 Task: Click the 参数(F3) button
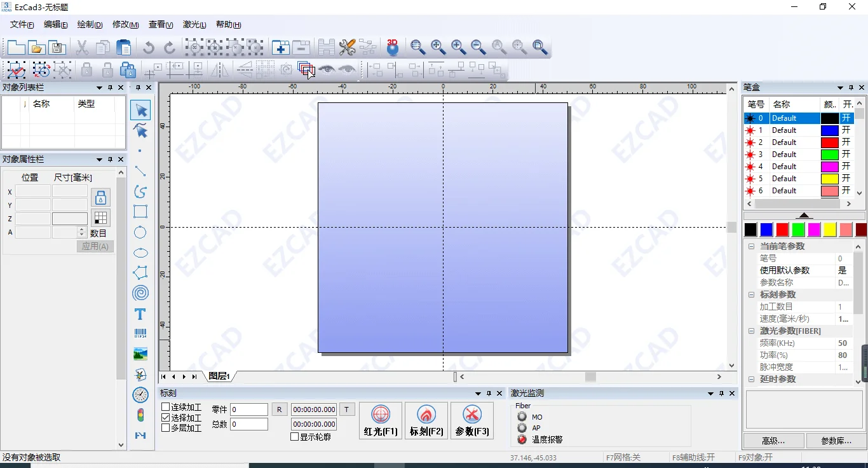(472, 420)
